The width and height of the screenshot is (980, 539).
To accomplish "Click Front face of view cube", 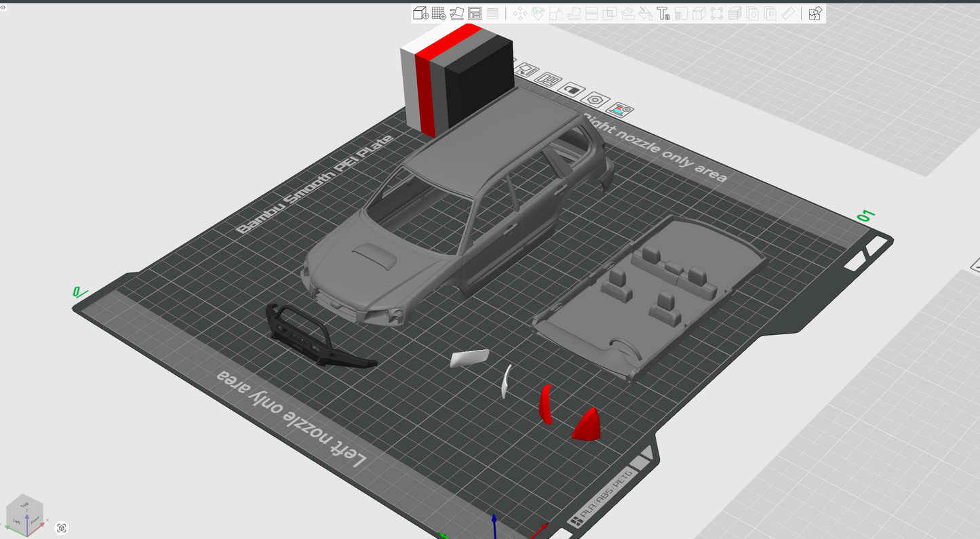I will pyautogui.click(x=34, y=520).
